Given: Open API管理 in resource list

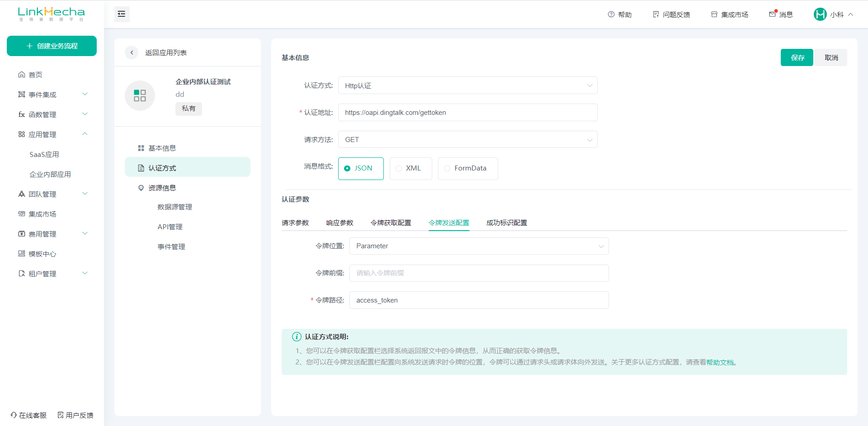Looking at the screenshot, I should (170, 227).
